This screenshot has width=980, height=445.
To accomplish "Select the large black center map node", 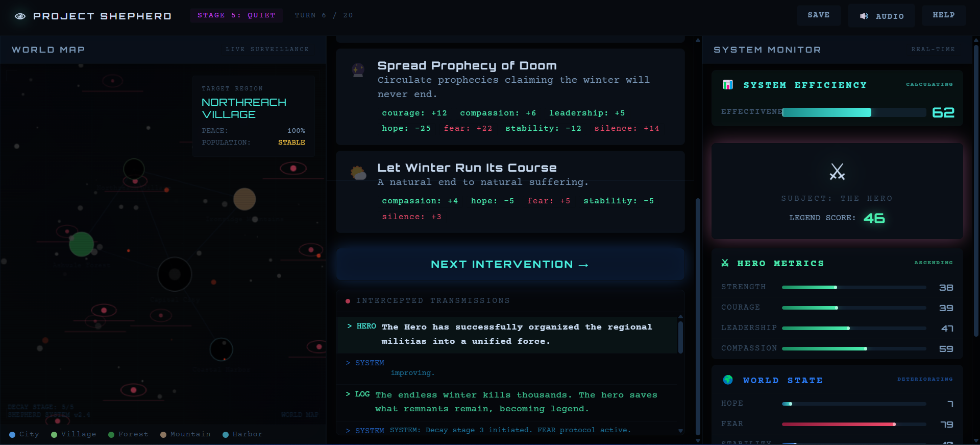I will [x=175, y=274].
